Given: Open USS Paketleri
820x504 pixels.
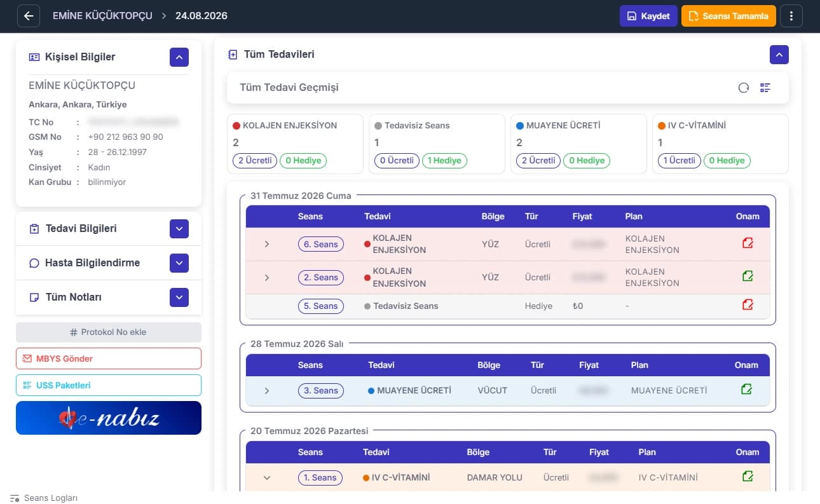Looking at the screenshot, I should 109,385.
